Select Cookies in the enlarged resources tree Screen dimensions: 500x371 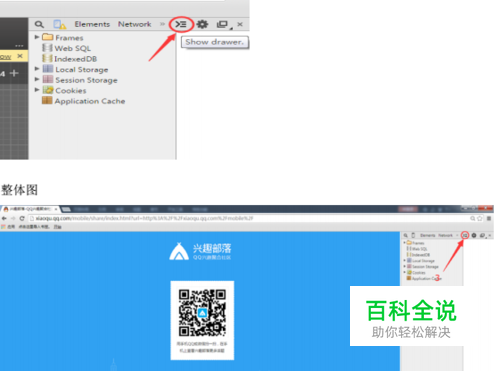pyautogui.click(x=71, y=91)
